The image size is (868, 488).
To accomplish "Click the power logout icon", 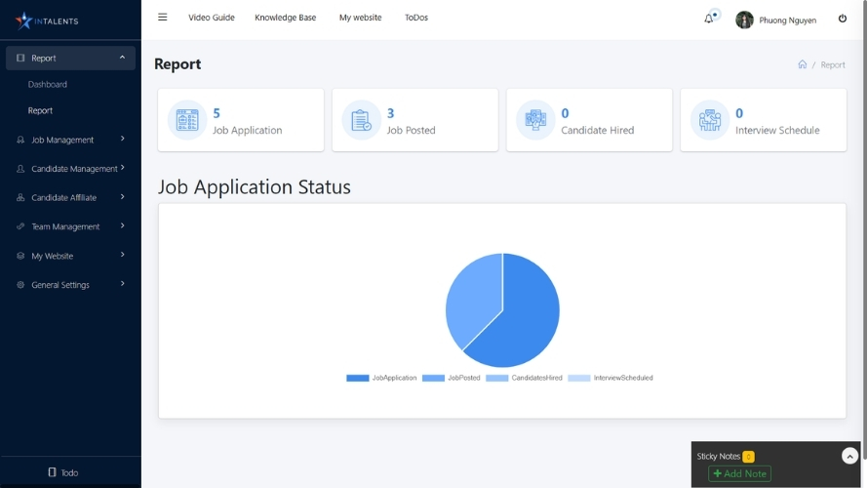I will tap(843, 19).
